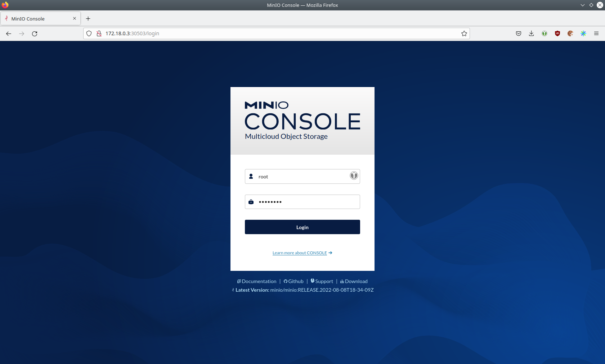The width and height of the screenshot is (605, 364).
Task: Open the Learn more about CONSOLE link
Action: coord(300,253)
